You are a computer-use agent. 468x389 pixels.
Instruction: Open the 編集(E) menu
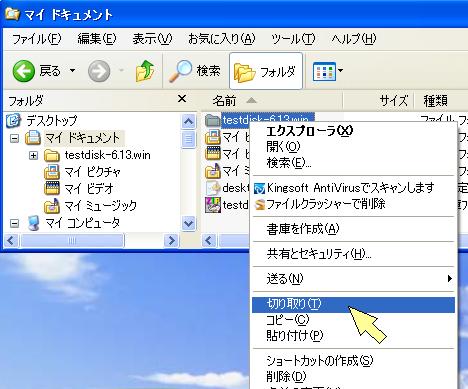pos(97,39)
